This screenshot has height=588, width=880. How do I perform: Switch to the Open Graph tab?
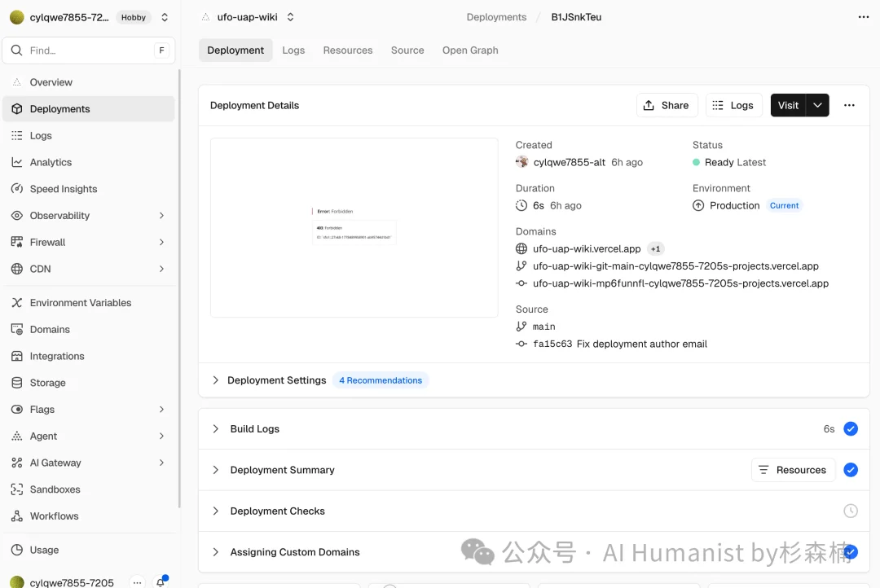pos(470,50)
